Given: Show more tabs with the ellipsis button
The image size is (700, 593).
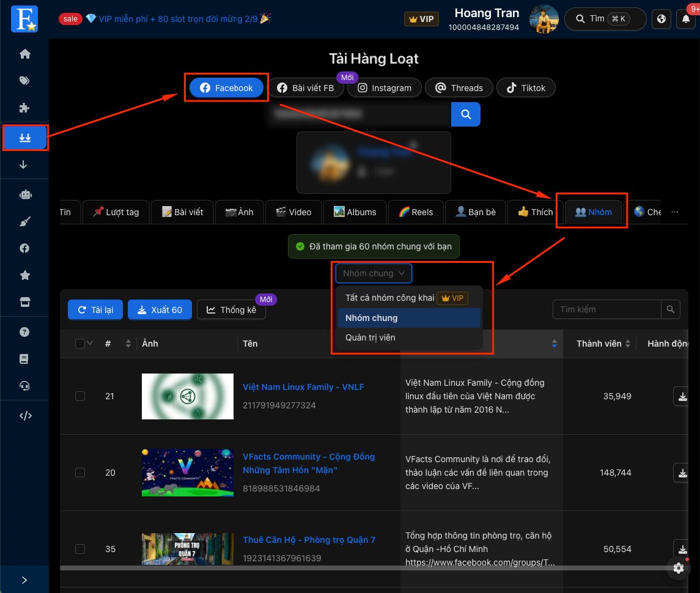Looking at the screenshot, I should tap(674, 212).
